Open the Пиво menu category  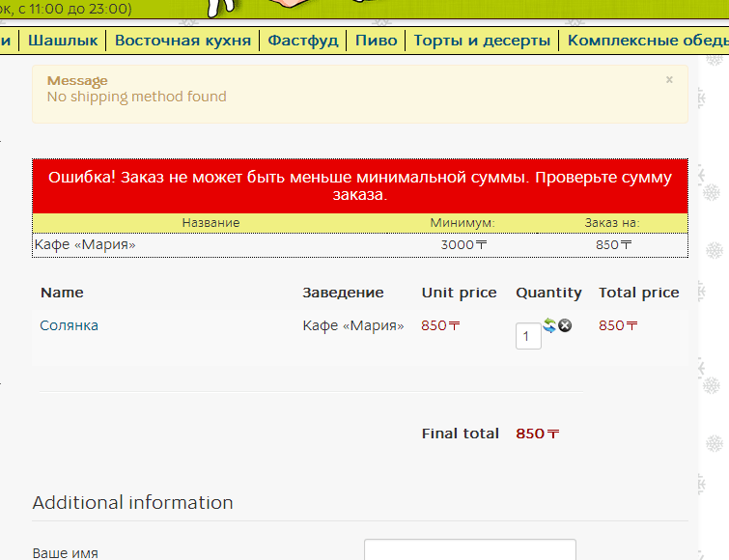point(377,41)
